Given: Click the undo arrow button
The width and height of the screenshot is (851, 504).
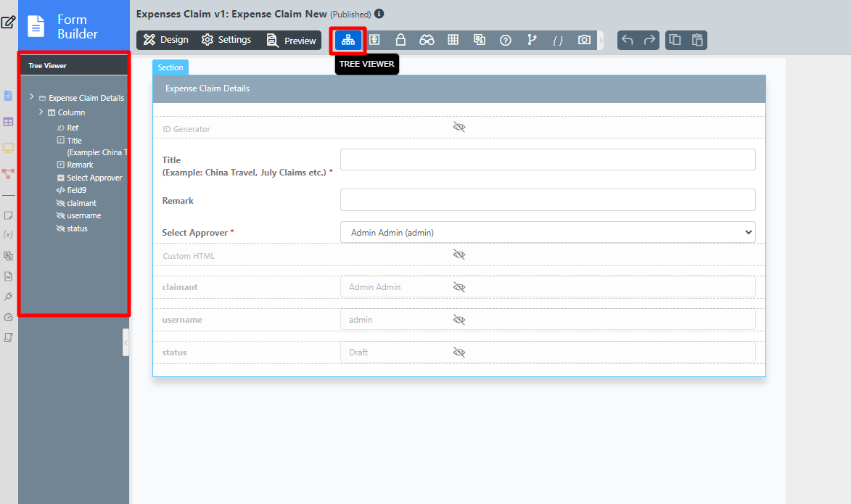Looking at the screenshot, I should 628,40.
